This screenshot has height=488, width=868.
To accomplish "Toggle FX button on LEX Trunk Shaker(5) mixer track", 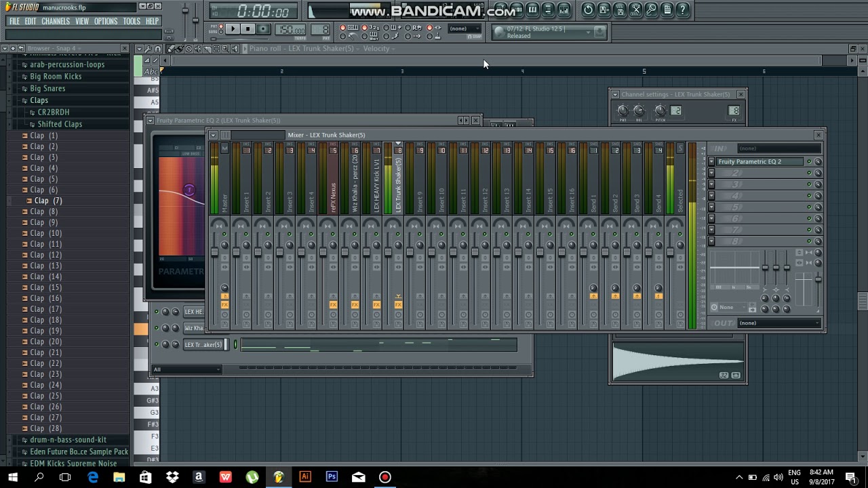I will (398, 304).
